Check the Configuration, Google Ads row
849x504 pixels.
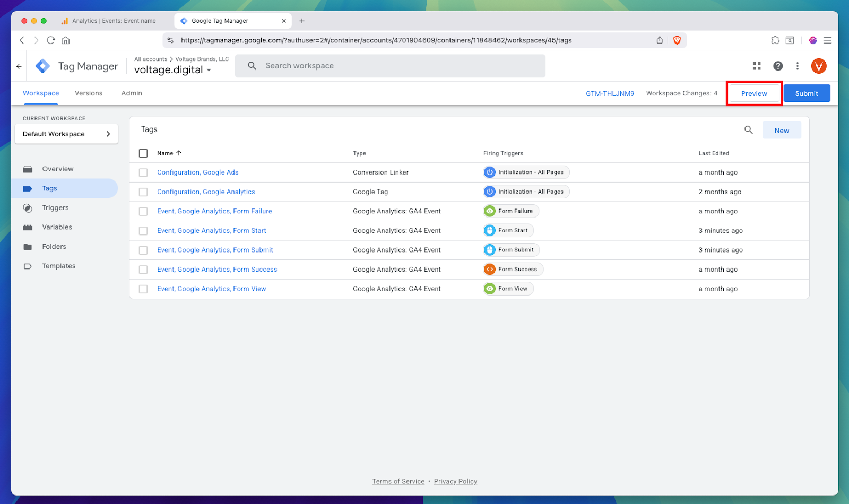tap(143, 172)
